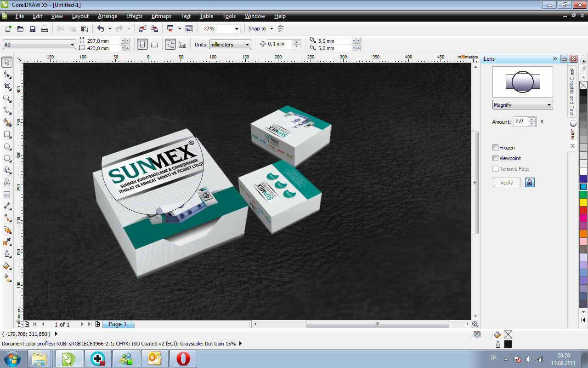Open the Graphic and Text docker tab

tap(572, 92)
